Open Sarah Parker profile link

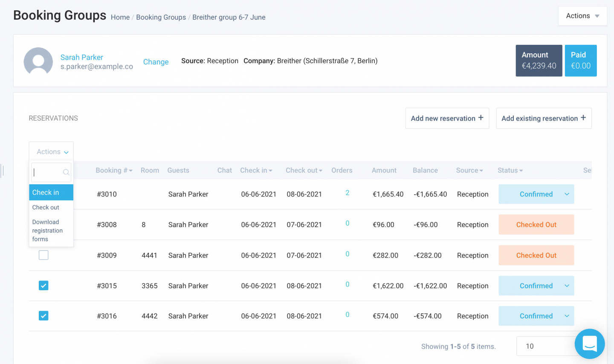coord(82,57)
